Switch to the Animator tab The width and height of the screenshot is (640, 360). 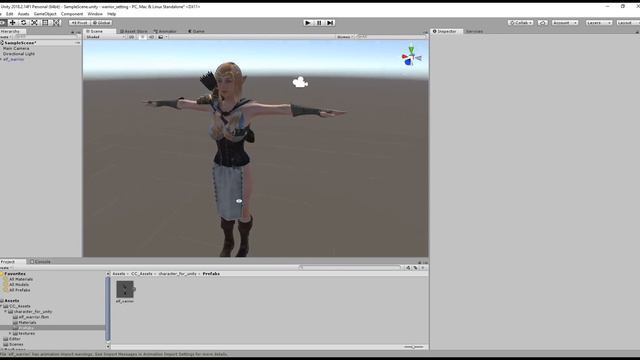[165, 31]
